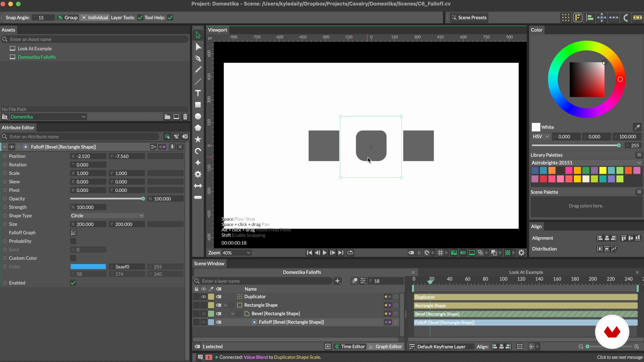Enable the Custom Color checkbox
644x362 pixels.
[x=73, y=258]
